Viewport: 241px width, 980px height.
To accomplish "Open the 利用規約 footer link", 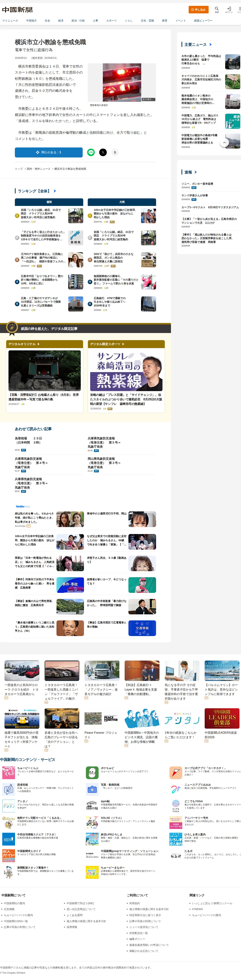I will point(135,903).
